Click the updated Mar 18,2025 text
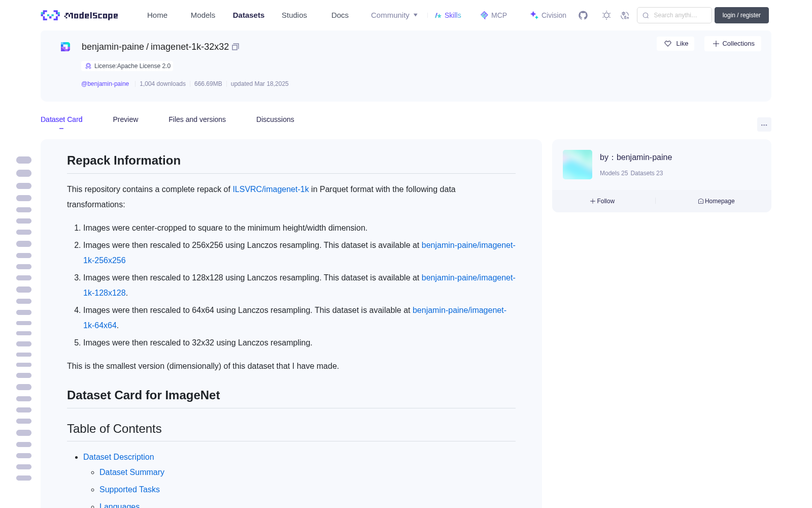This screenshot has width=812, height=508. [259, 84]
